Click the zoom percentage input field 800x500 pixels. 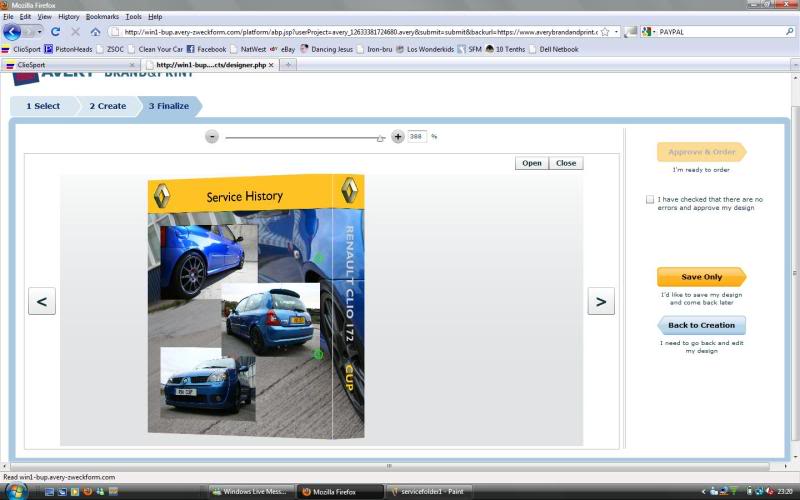coord(417,136)
